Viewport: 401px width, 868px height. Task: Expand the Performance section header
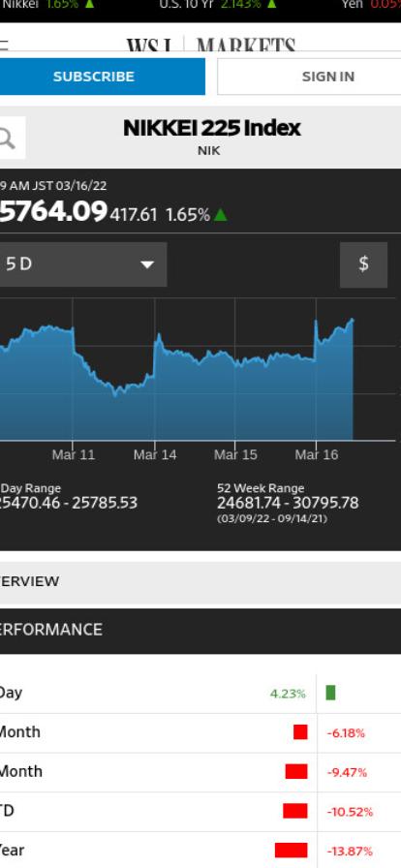click(200, 631)
